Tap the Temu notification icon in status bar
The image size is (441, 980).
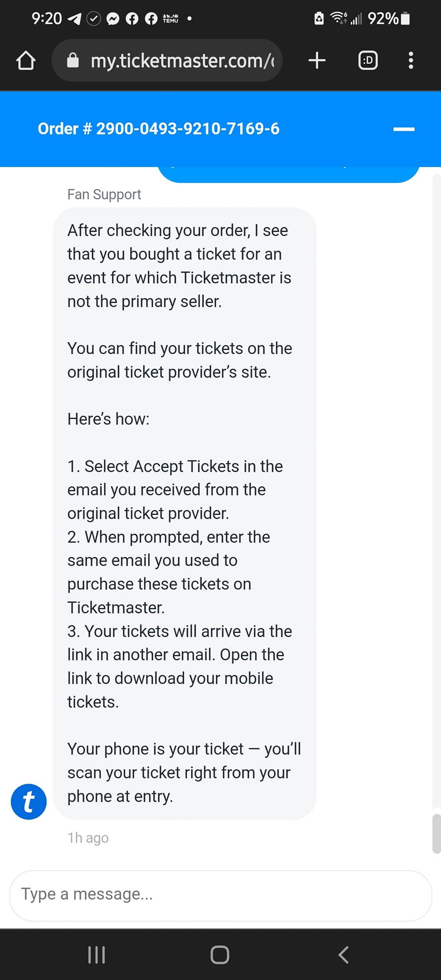coord(170,19)
